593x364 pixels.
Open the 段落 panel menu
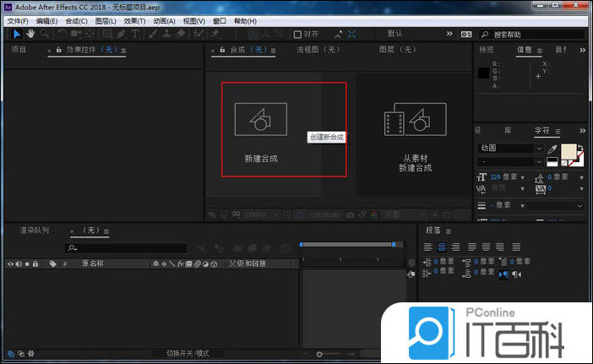(x=449, y=231)
